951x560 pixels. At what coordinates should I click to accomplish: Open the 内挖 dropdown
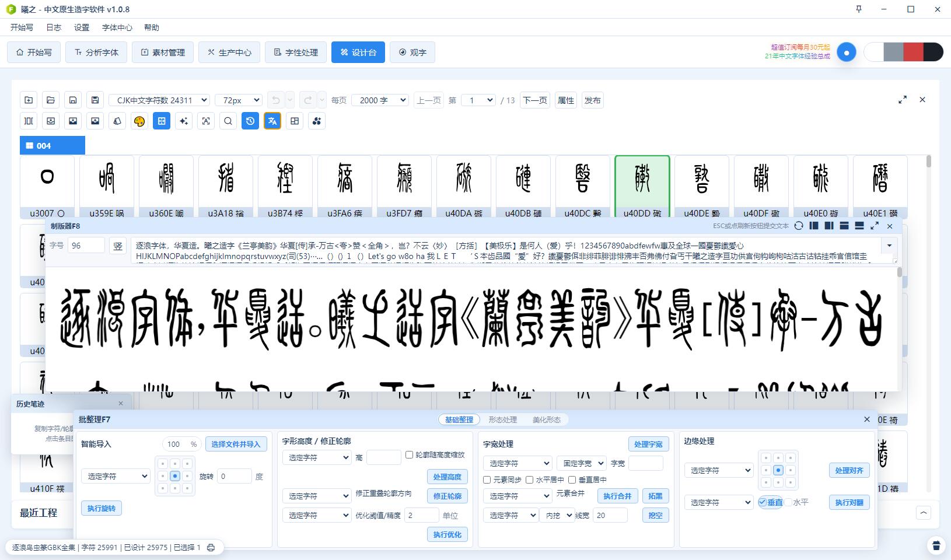coord(558,515)
